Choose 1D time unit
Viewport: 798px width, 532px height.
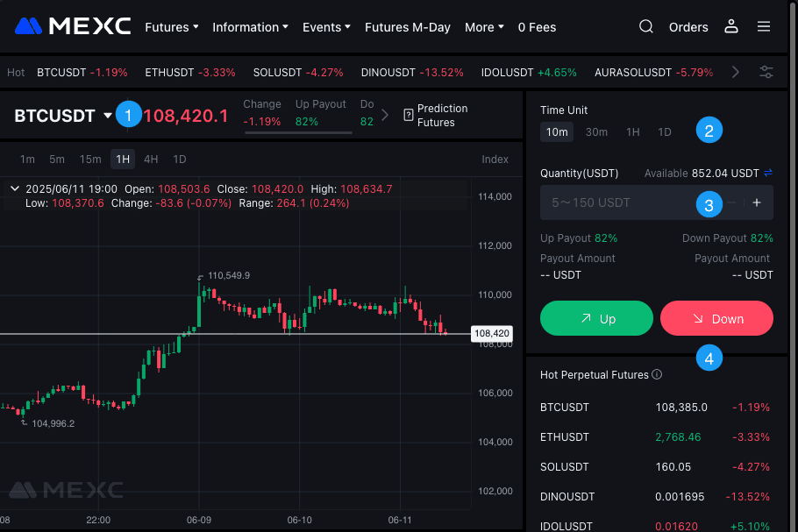[x=664, y=131]
